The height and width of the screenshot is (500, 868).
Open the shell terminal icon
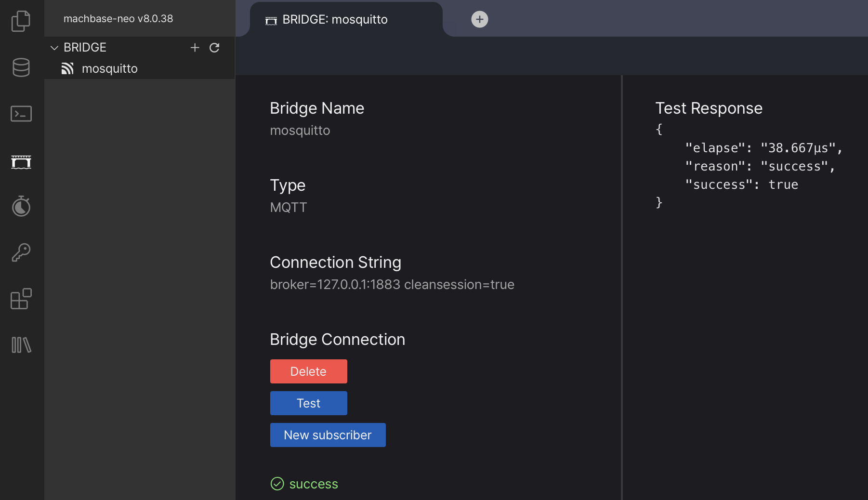21,114
